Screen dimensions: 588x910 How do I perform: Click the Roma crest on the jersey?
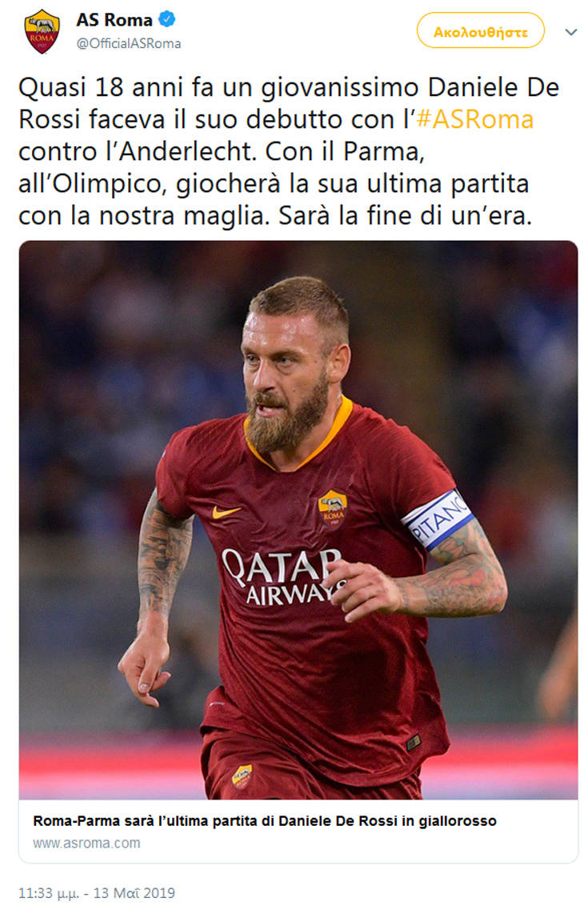[332, 509]
